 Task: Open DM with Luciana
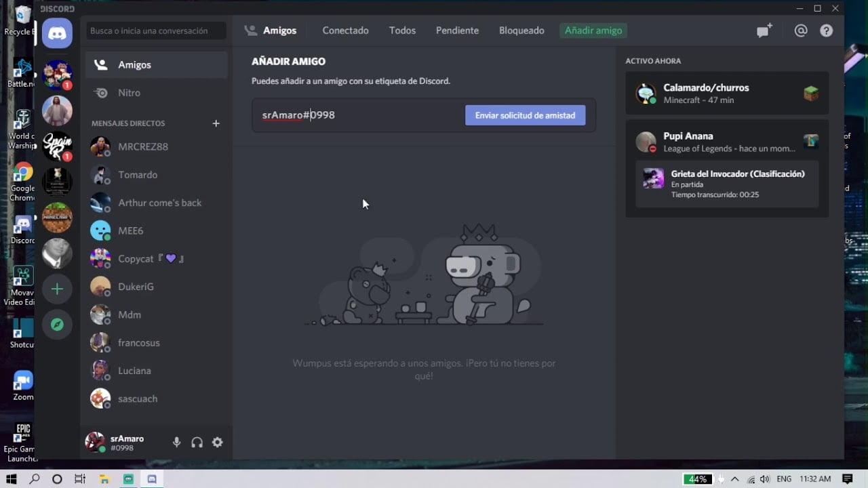pyautogui.click(x=156, y=371)
